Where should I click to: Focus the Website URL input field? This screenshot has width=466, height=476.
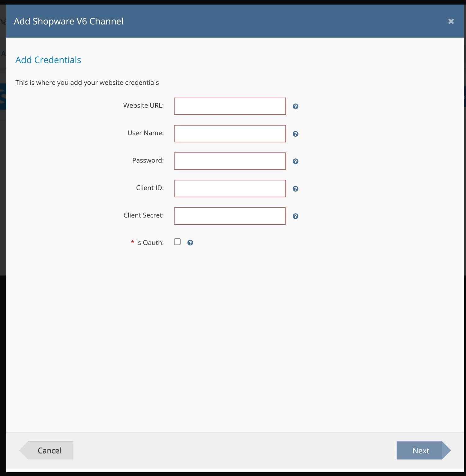coord(229,106)
